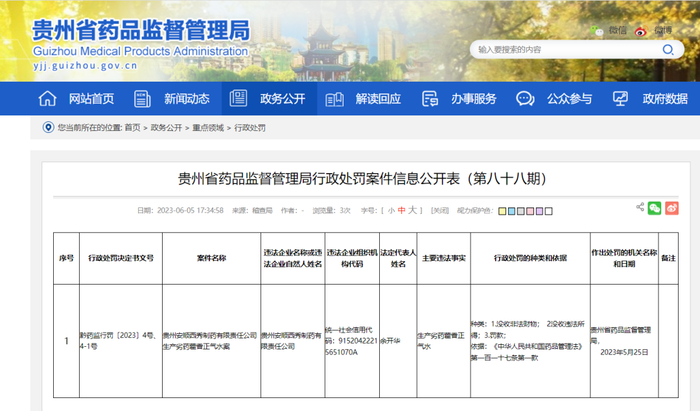The width and height of the screenshot is (700, 411).
Task: Click the chat bubble icon beside 公众参与
Action: coord(525,98)
